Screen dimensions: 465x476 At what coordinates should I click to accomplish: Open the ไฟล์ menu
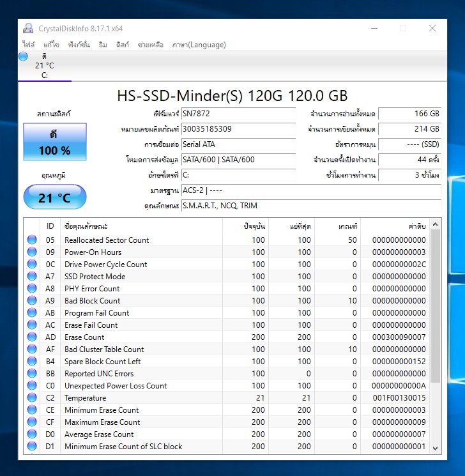click(29, 45)
